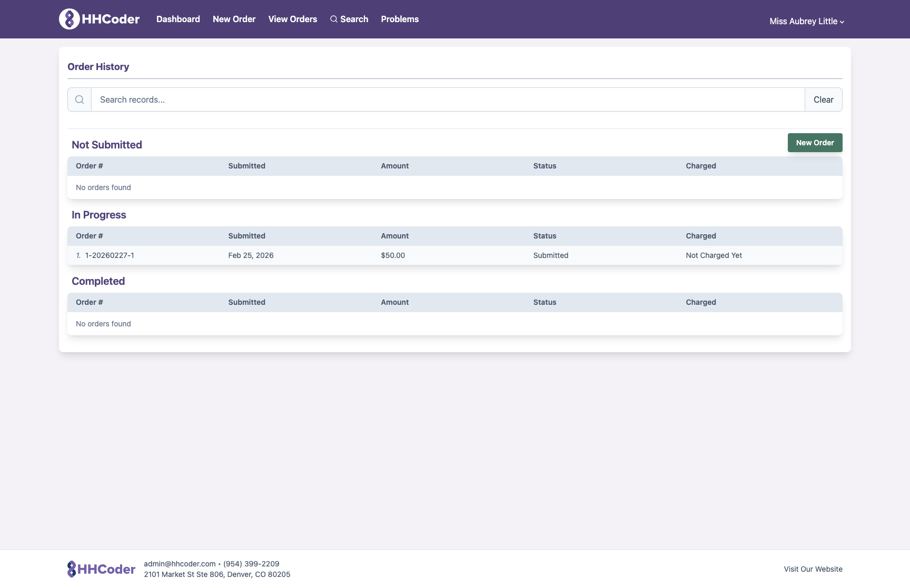
Task: Click the phone number (954) 399-2209
Action: pos(251,563)
